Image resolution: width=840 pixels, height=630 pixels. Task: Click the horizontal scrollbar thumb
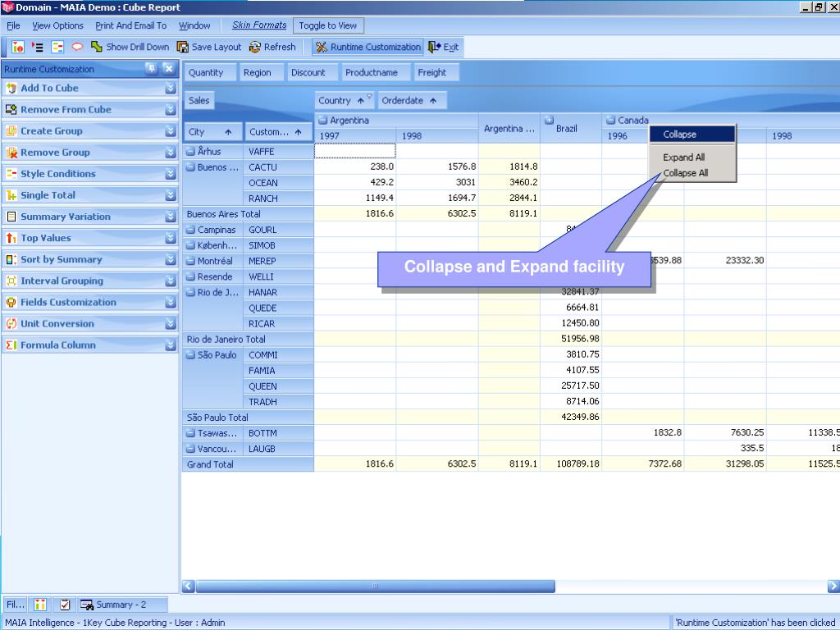(x=375, y=586)
